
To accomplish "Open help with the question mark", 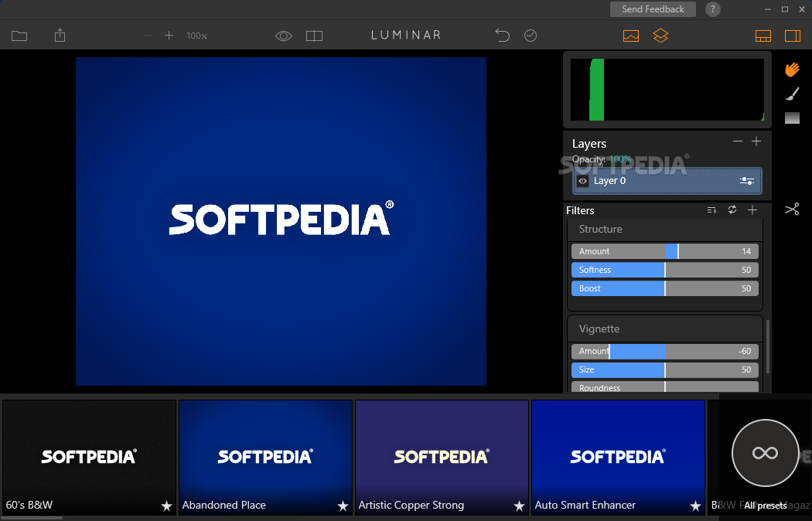I will (x=712, y=9).
